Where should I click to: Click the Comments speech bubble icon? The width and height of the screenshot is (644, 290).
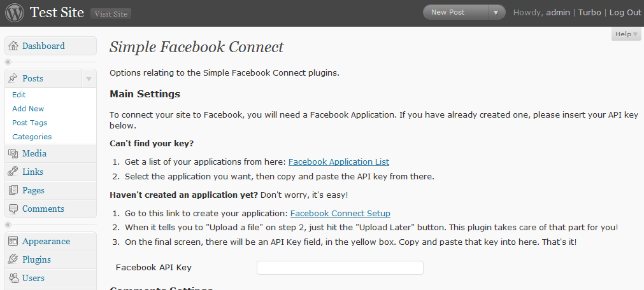[13, 209]
